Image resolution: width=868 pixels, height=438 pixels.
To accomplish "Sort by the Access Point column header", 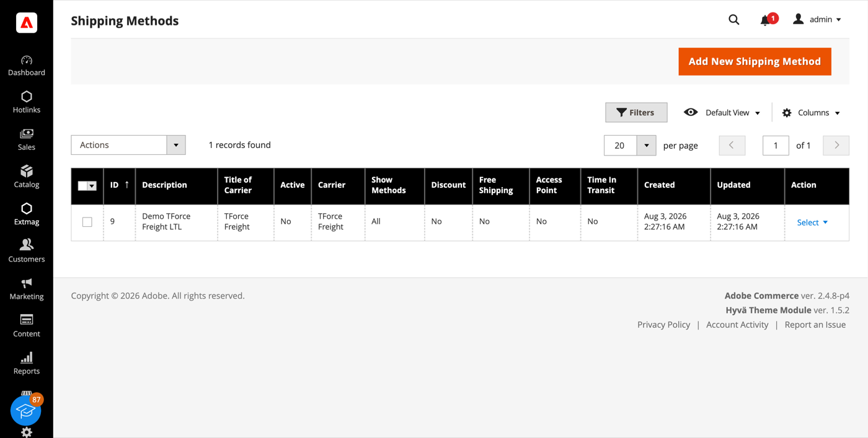I will point(555,185).
